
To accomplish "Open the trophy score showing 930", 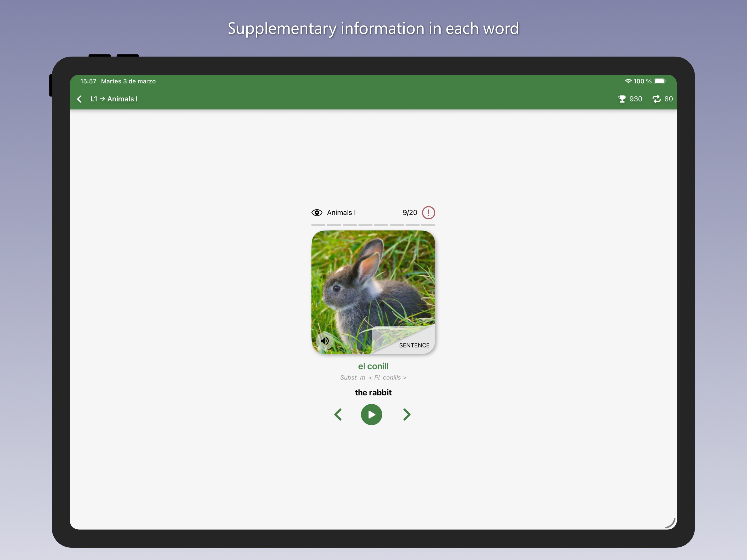I will pyautogui.click(x=630, y=99).
